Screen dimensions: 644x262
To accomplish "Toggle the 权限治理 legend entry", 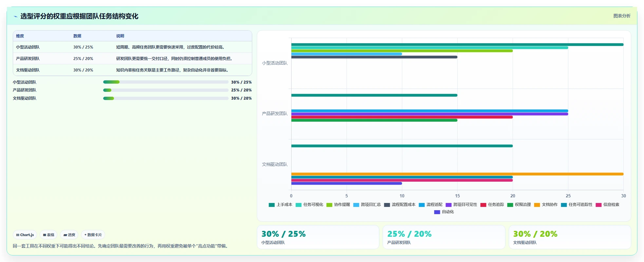I will [x=519, y=205].
